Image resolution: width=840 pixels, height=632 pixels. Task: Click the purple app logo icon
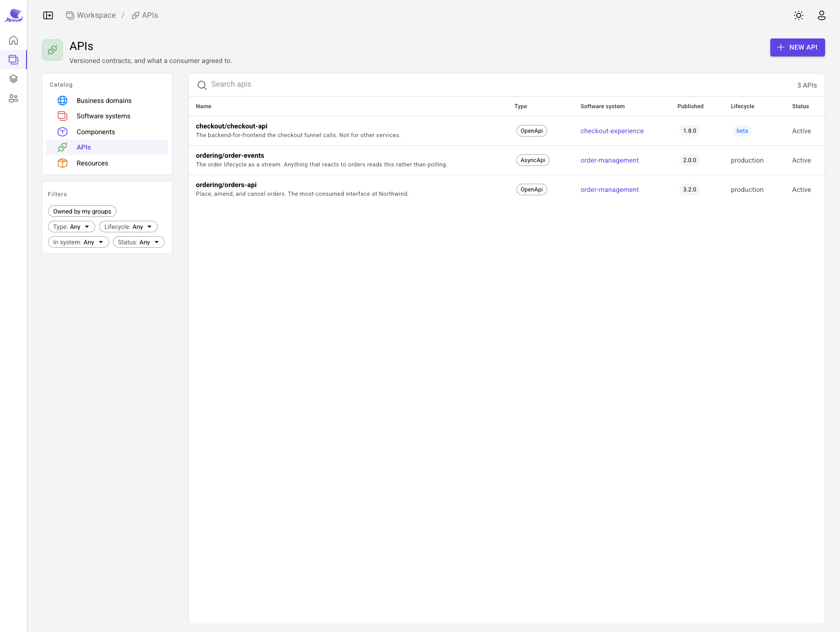point(13,15)
